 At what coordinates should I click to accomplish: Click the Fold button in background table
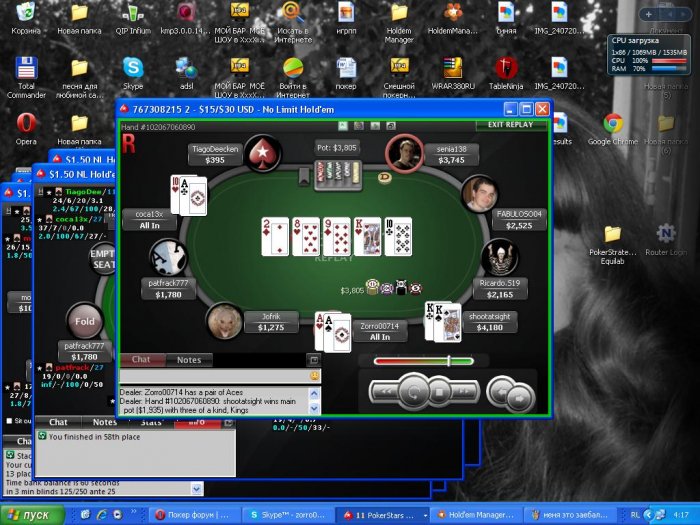[x=84, y=321]
